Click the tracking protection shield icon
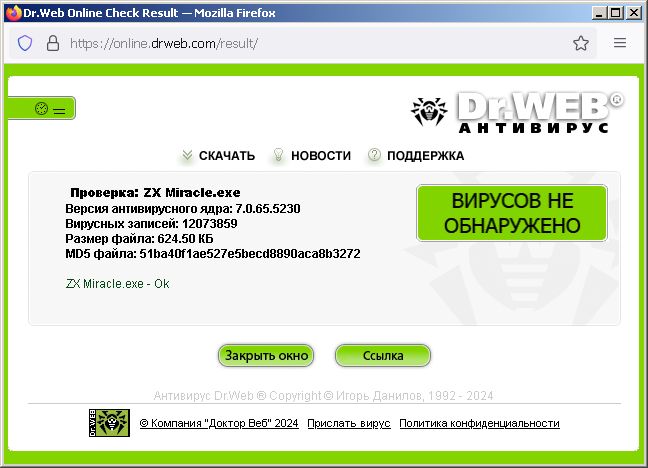Screen dimensions: 648x468 click(26, 44)
